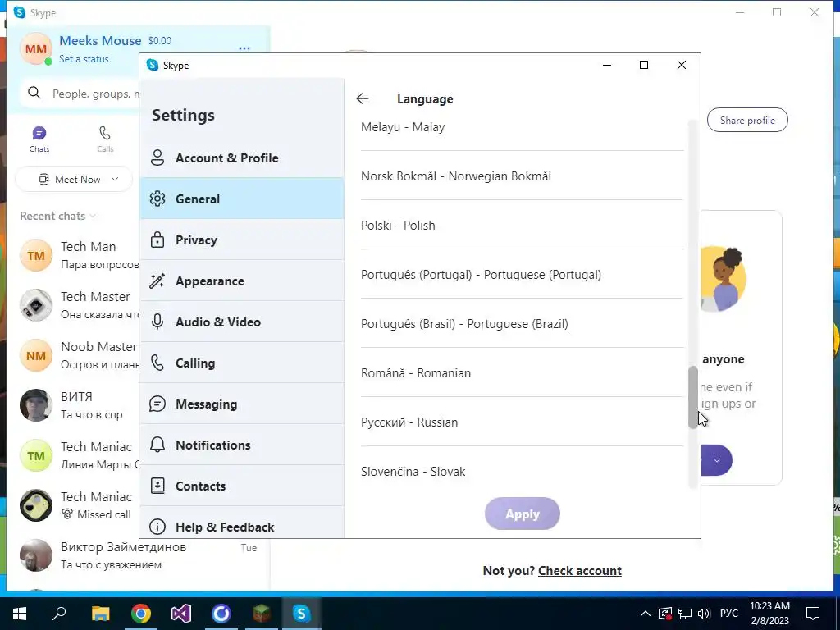Open the three-dots More menu by profile

pyautogui.click(x=244, y=48)
